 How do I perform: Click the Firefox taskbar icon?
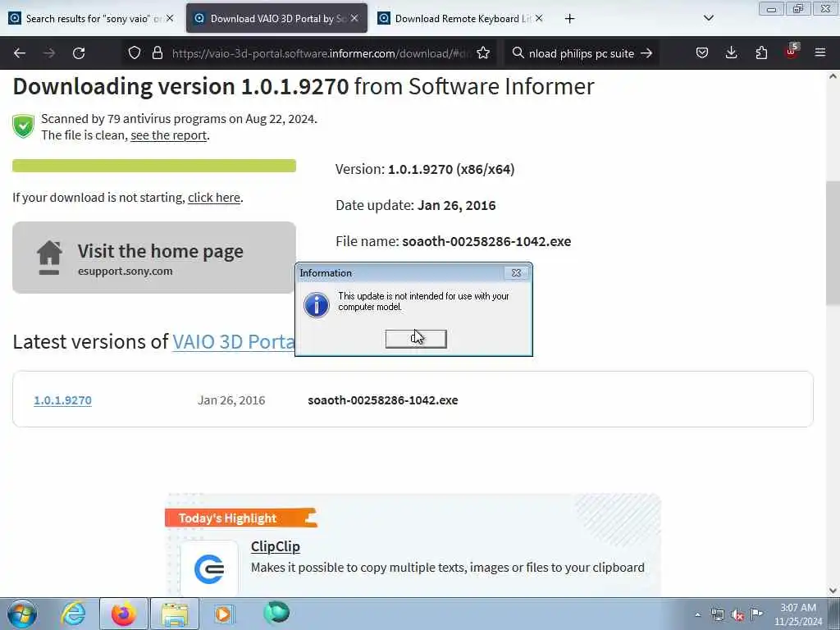[x=124, y=614]
